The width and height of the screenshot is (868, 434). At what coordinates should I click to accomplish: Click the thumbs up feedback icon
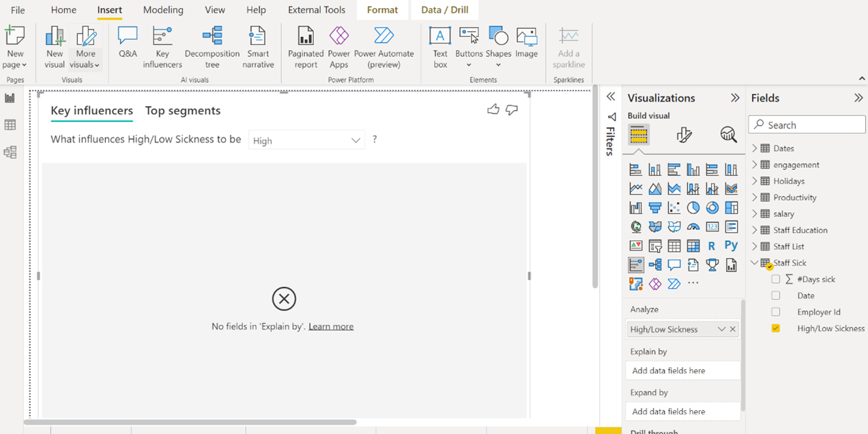tap(493, 109)
